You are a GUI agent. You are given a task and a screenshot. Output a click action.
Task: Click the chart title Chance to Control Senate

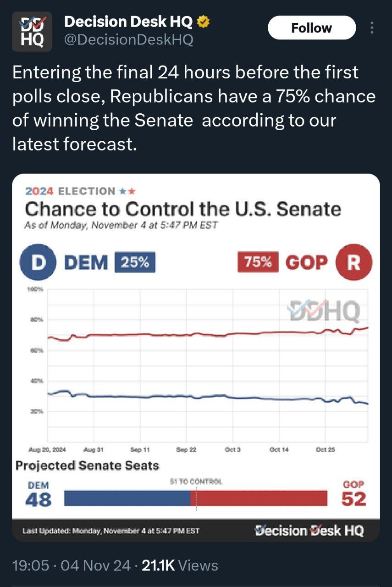tap(182, 209)
